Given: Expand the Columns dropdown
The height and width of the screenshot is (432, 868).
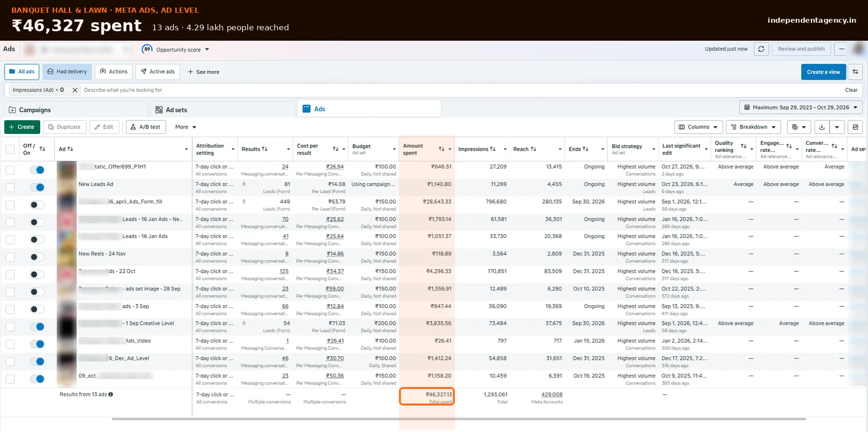Looking at the screenshot, I should click(698, 127).
